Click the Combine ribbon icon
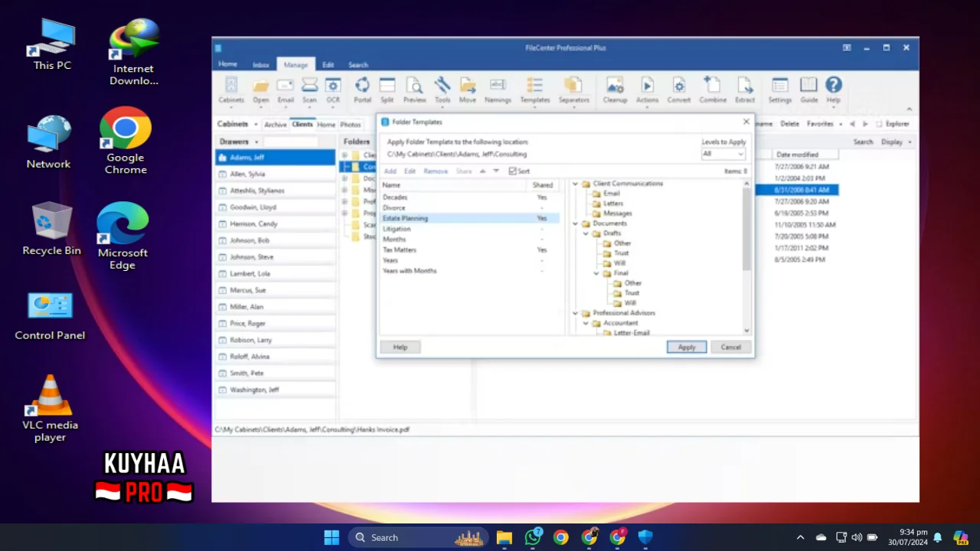Screen dimensions: 980x551 (712, 90)
